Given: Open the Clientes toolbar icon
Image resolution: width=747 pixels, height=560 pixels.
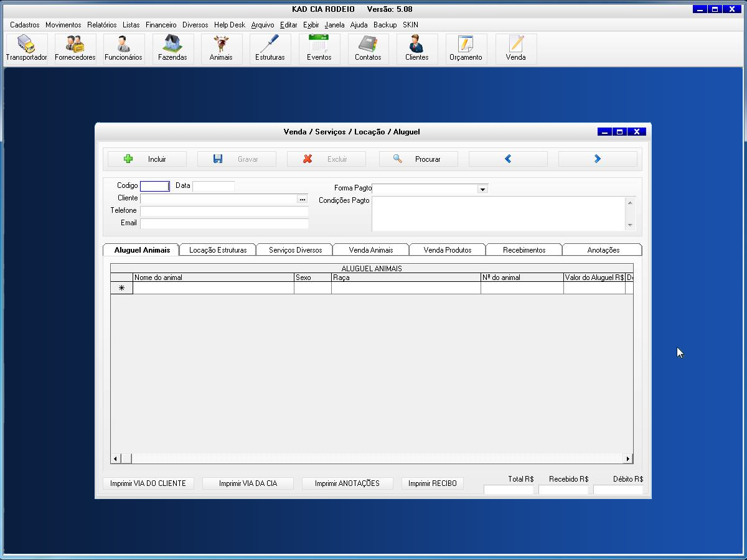Looking at the screenshot, I should (x=417, y=49).
